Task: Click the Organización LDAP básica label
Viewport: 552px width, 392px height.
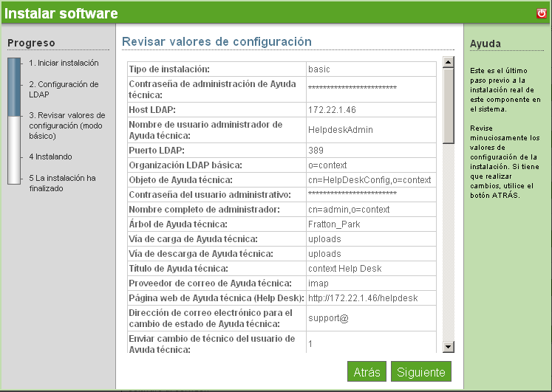Action: tap(185, 165)
